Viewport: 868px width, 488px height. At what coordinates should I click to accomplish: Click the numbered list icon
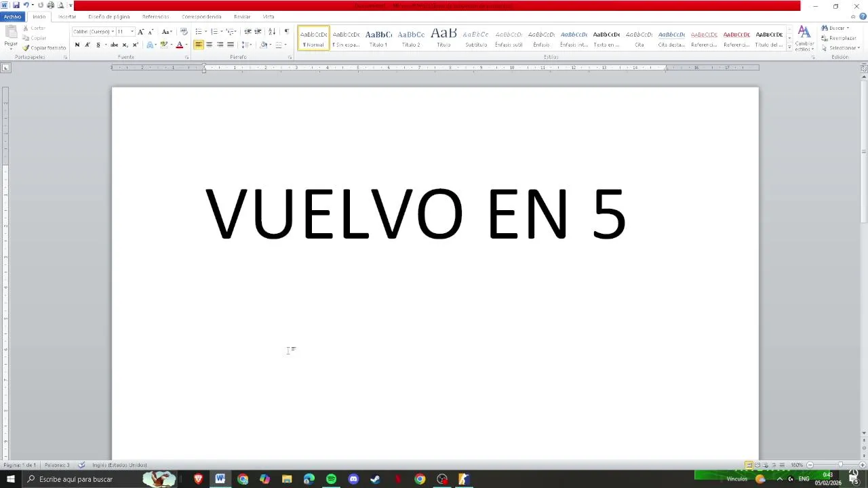pos(215,32)
